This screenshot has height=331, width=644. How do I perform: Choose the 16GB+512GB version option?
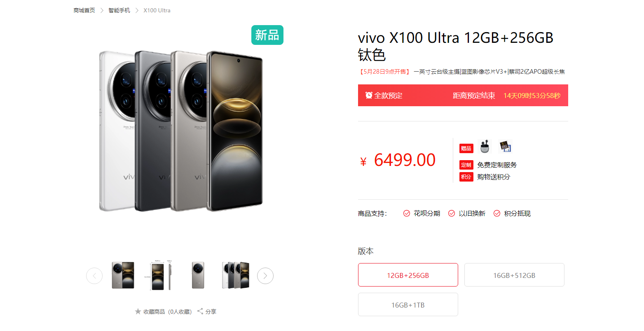tap(514, 275)
